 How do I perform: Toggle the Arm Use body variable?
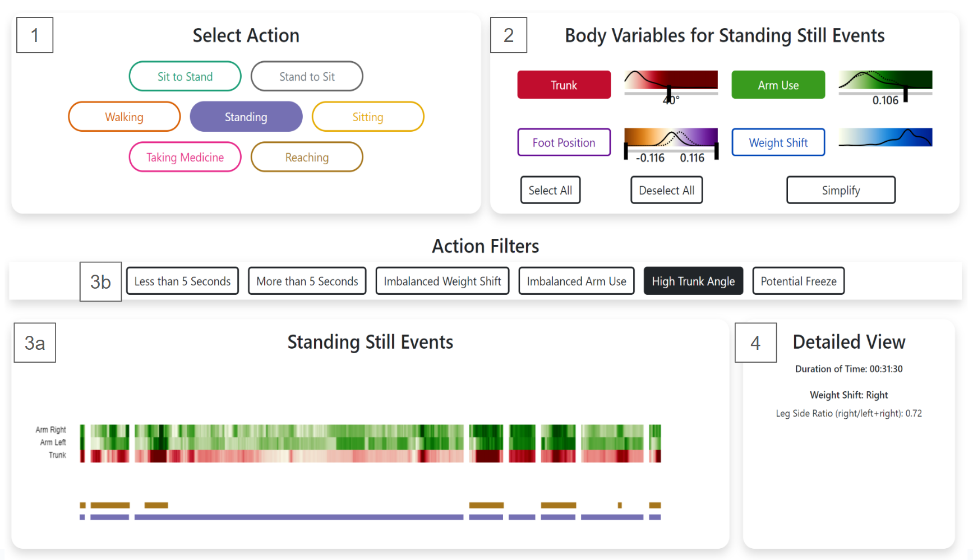point(778,85)
